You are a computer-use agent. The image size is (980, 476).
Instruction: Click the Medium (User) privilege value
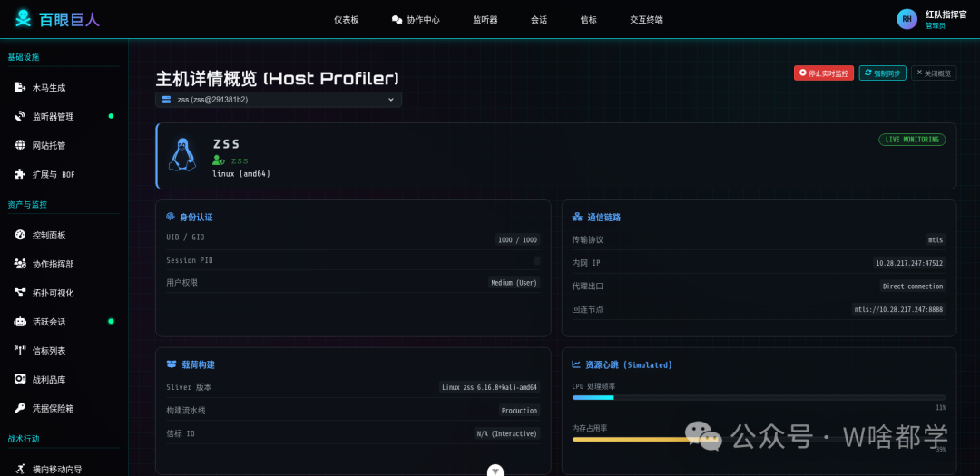[x=514, y=282]
